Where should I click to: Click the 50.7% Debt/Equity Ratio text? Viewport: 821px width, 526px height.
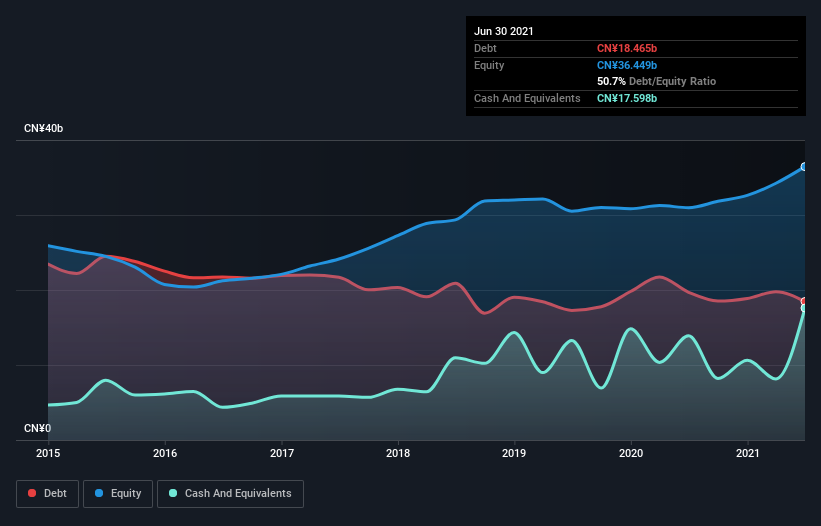pyautogui.click(x=657, y=81)
